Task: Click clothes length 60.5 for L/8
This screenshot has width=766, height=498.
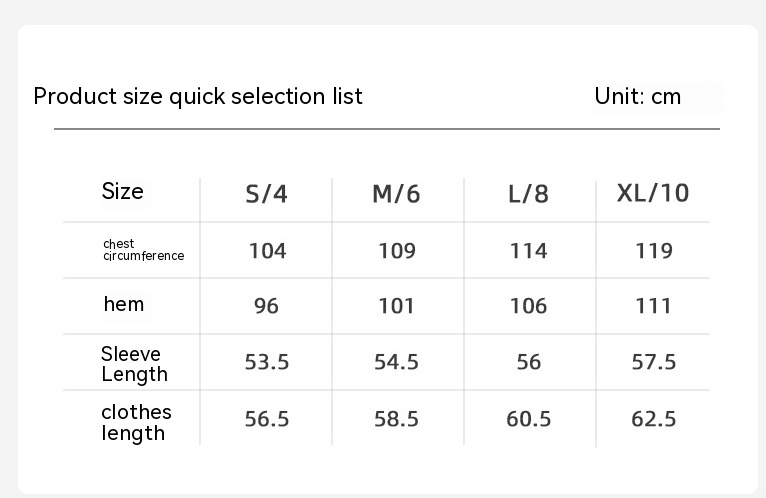Action: (x=528, y=419)
